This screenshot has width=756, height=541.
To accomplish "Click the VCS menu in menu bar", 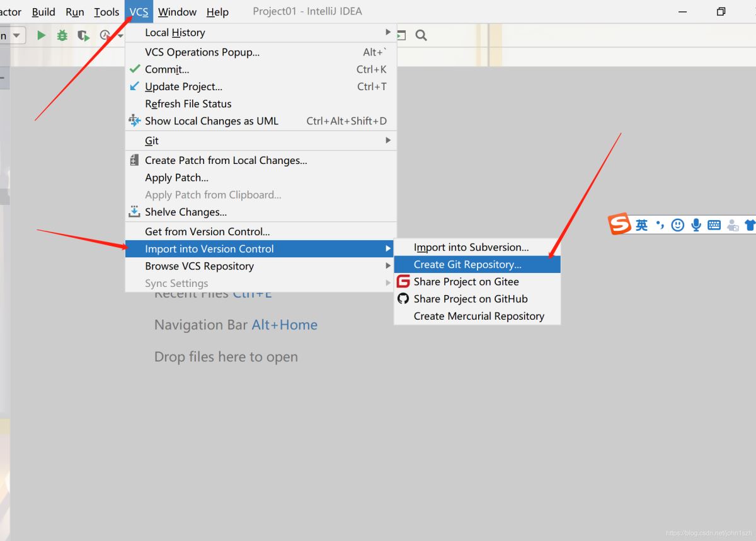I will coord(139,11).
